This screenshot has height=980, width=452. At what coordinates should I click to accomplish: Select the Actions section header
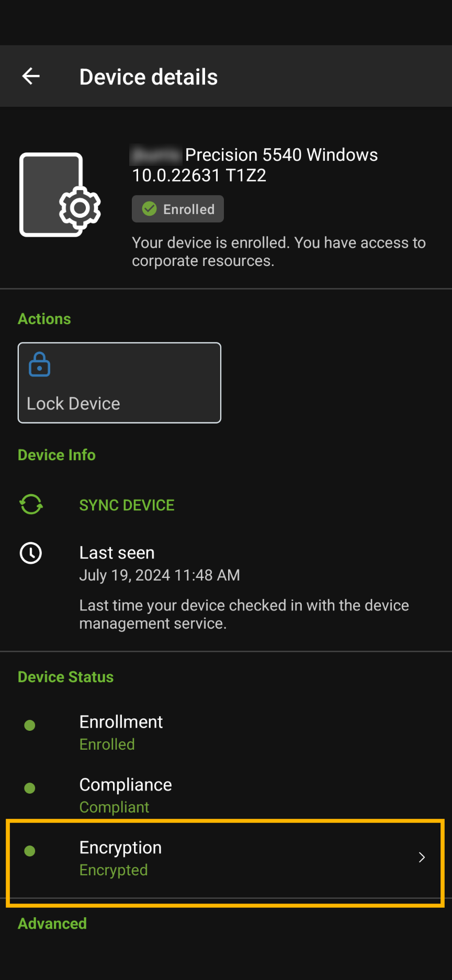[44, 318]
